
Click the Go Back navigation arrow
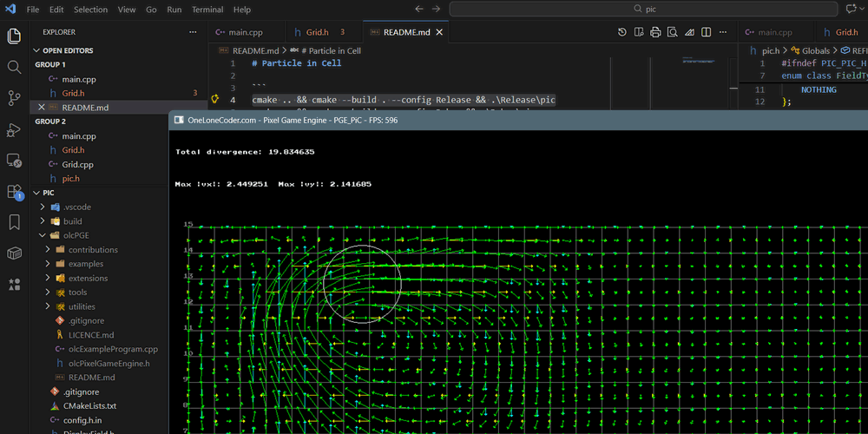(x=419, y=10)
